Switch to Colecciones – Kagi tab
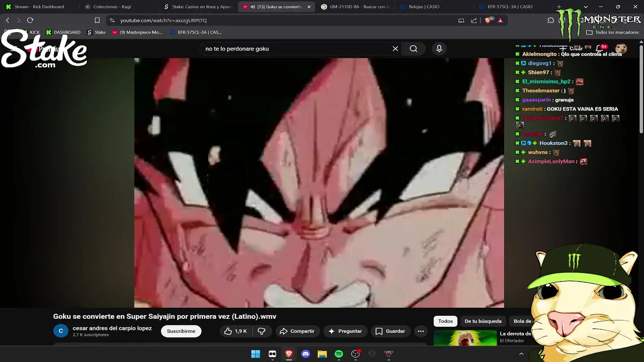This screenshot has width=644, height=362. pyautogui.click(x=119, y=7)
